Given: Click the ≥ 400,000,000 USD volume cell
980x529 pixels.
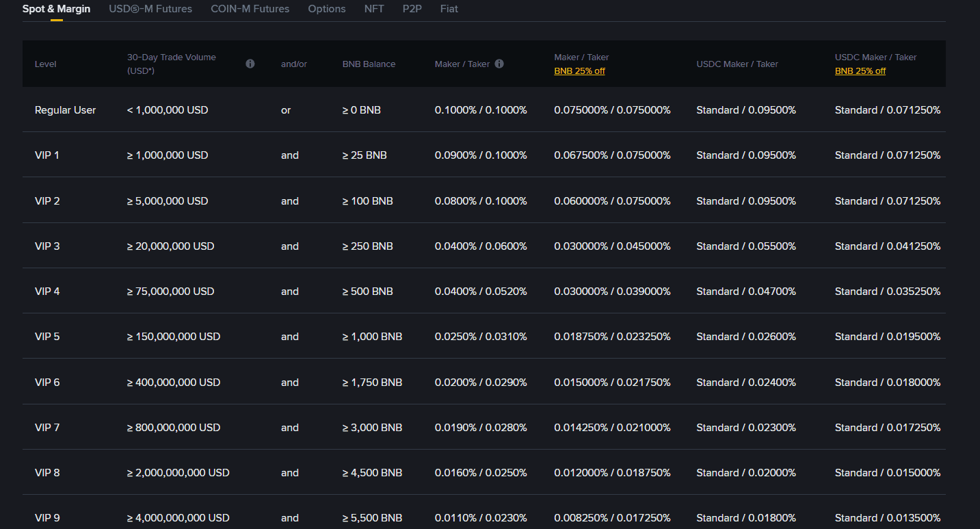Looking at the screenshot, I should click(174, 383).
